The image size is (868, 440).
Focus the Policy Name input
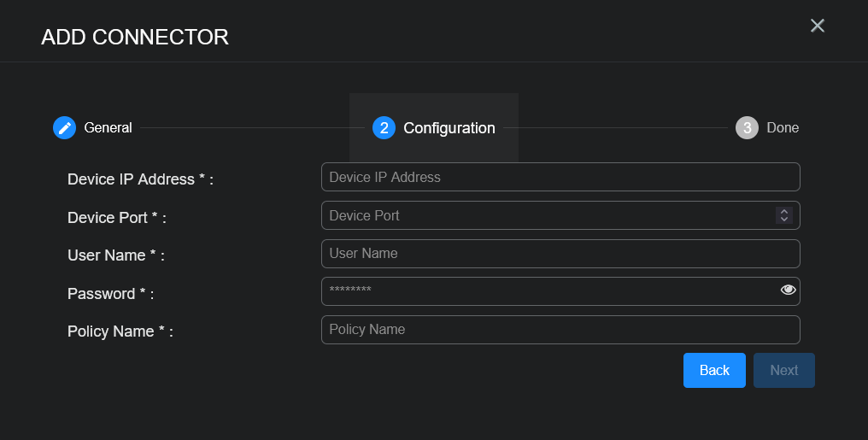[560, 330]
